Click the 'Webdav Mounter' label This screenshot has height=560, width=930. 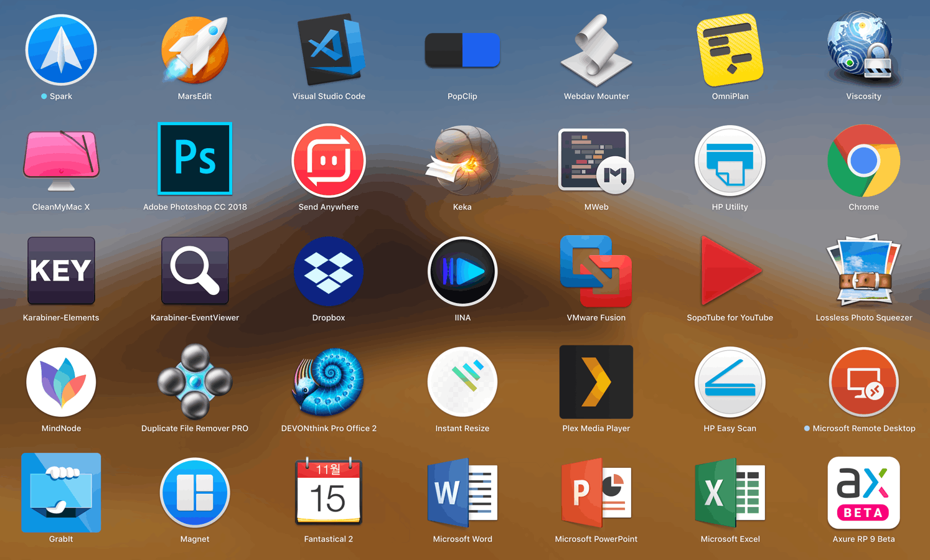596,96
